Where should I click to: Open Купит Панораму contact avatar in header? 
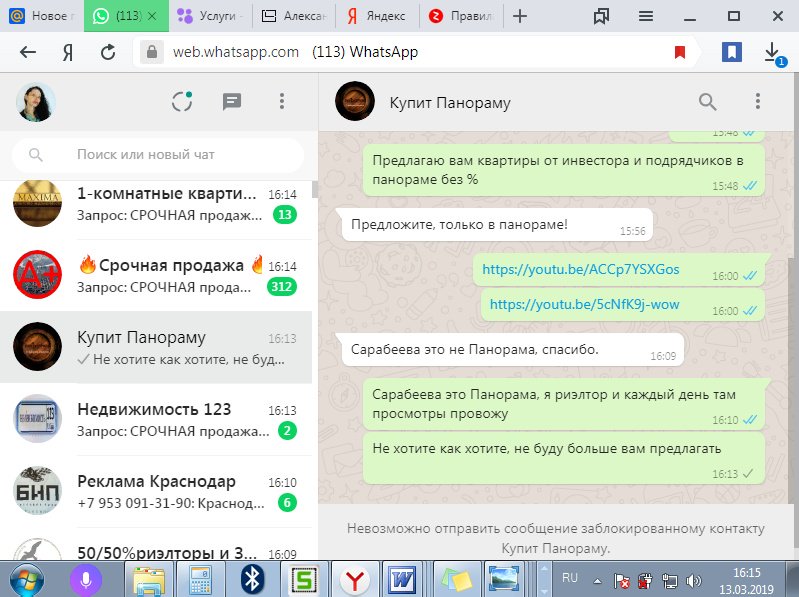pos(355,101)
